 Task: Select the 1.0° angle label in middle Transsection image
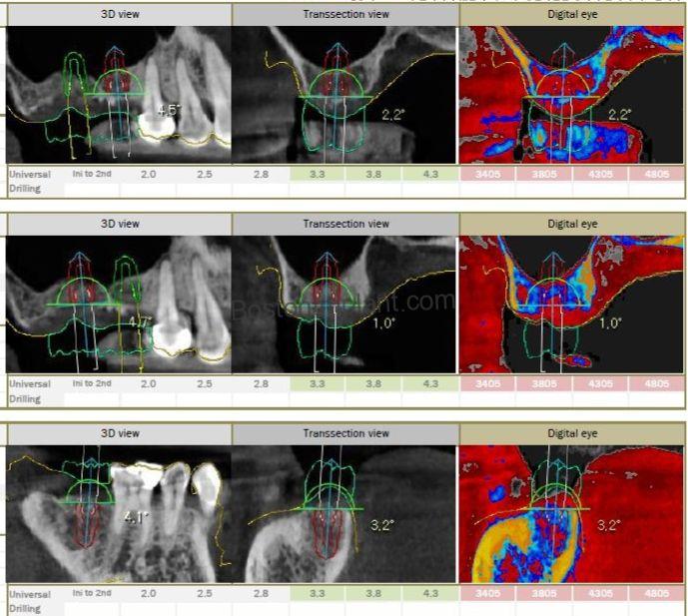383,323
